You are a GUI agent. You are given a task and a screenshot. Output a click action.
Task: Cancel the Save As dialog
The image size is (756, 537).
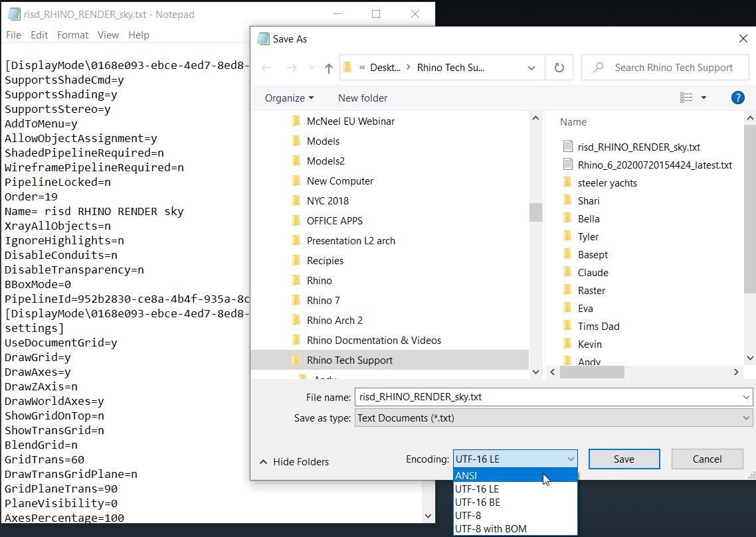tap(707, 459)
